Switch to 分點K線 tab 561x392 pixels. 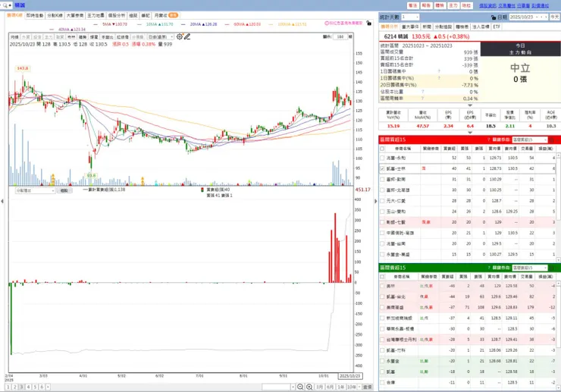[x=55, y=15]
